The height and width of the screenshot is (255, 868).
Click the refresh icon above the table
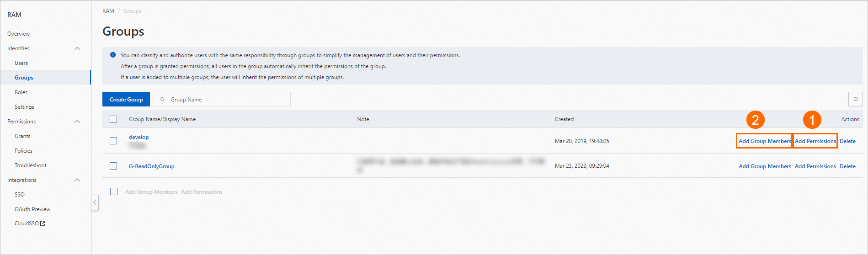[x=855, y=99]
